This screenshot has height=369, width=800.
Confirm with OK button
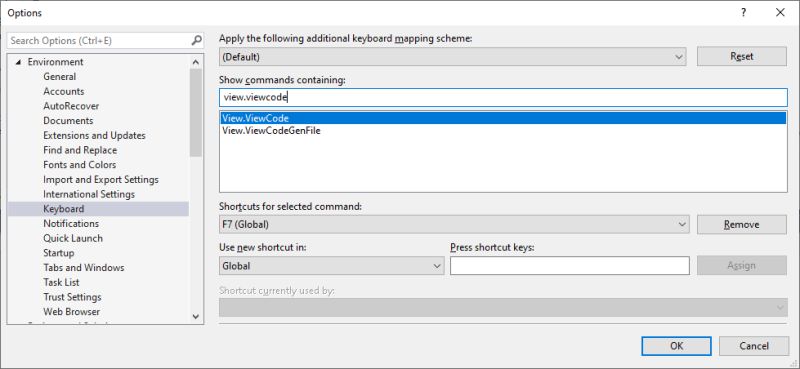coord(676,346)
